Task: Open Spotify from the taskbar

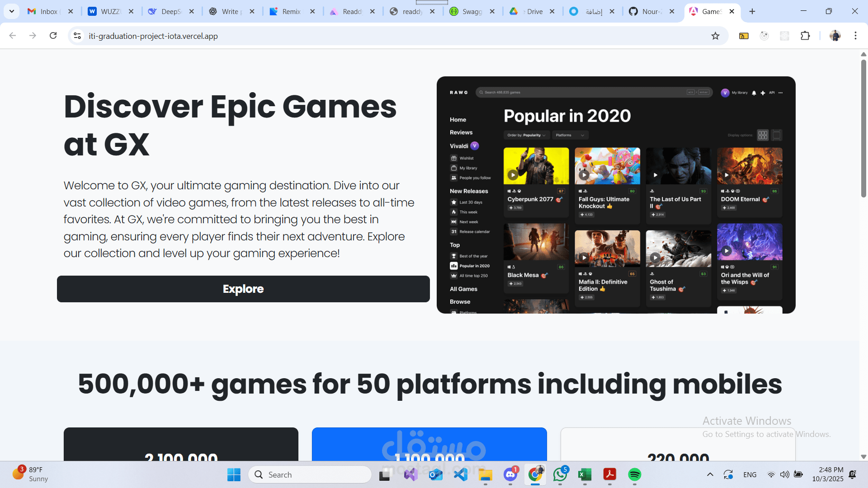Action: click(x=635, y=474)
